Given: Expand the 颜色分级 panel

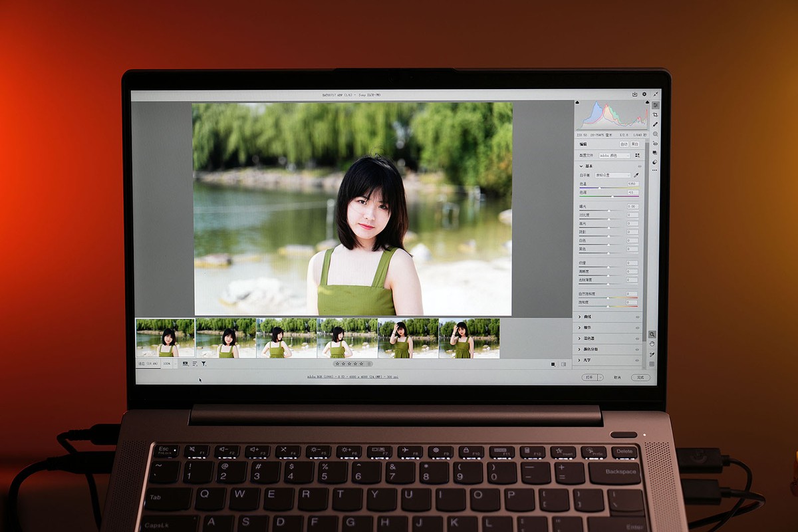Looking at the screenshot, I should click(x=579, y=349).
